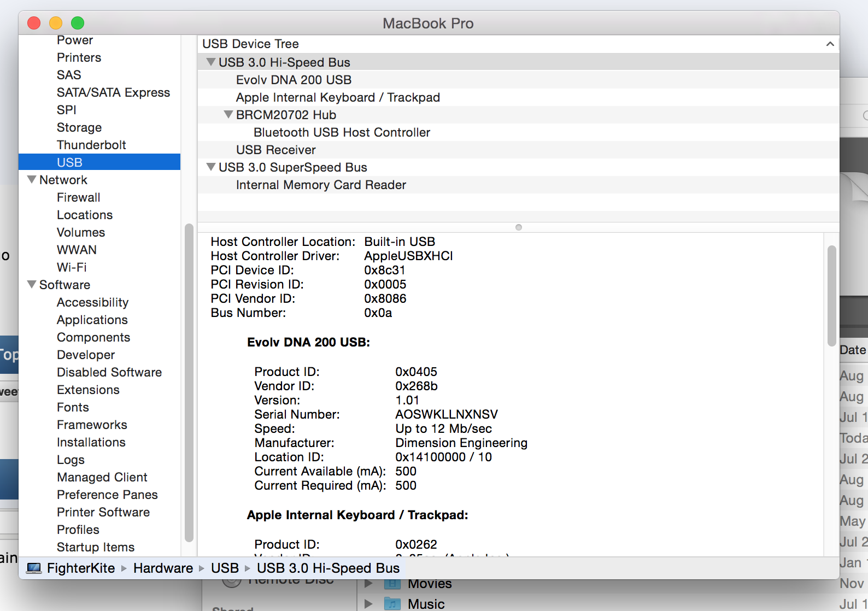This screenshot has height=611, width=868.
Task: Click Hardware in the path bar
Action: point(163,568)
